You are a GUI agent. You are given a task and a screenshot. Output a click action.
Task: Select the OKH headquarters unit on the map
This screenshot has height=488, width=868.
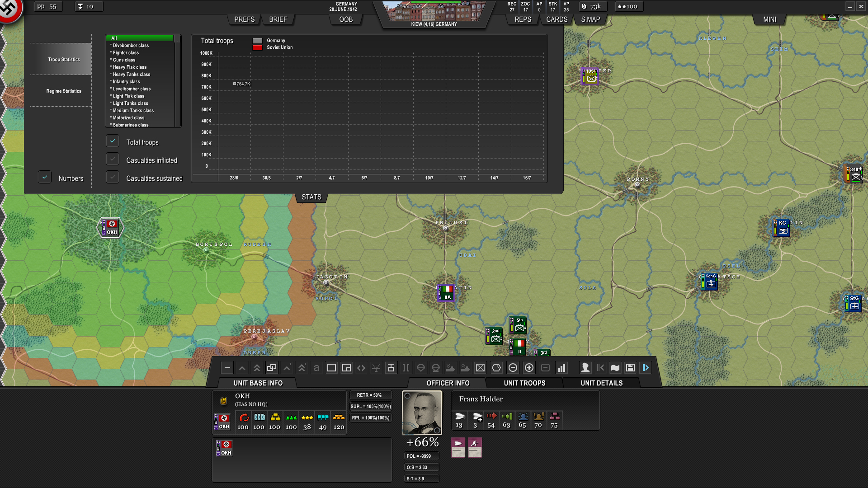pos(110,227)
